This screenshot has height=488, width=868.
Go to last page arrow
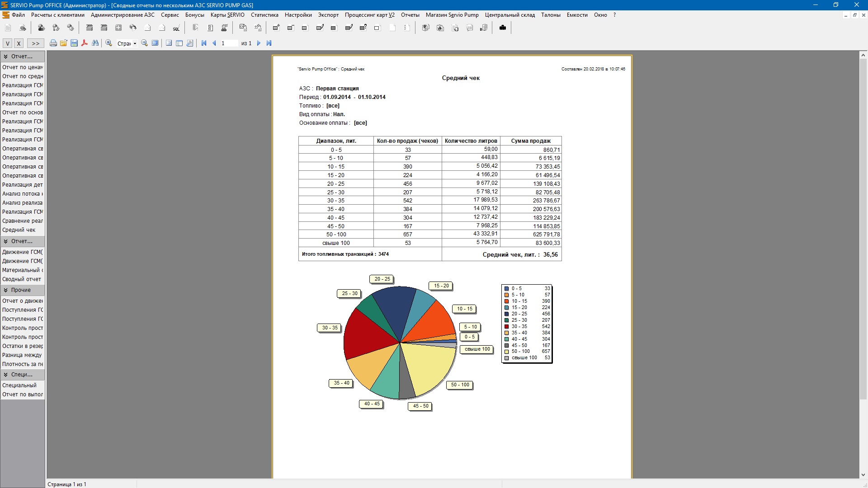269,43
